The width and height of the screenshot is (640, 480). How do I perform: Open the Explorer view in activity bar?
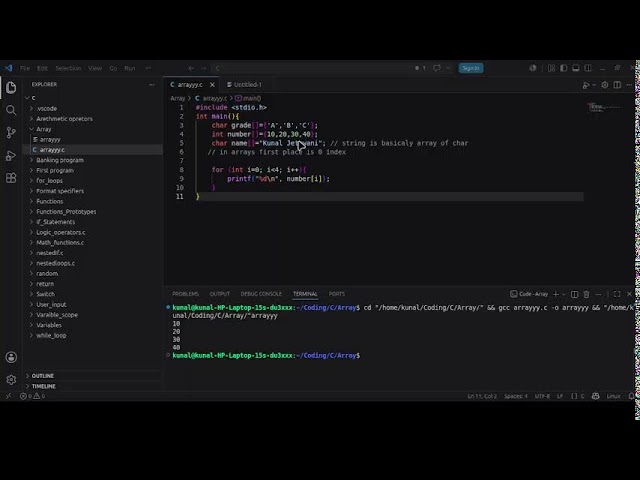11,87
